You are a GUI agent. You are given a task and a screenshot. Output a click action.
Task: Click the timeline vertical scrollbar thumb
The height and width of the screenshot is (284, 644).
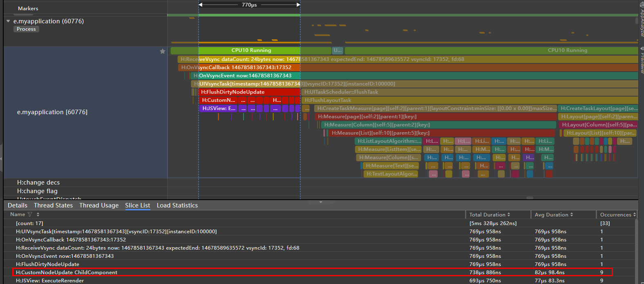click(x=637, y=20)
